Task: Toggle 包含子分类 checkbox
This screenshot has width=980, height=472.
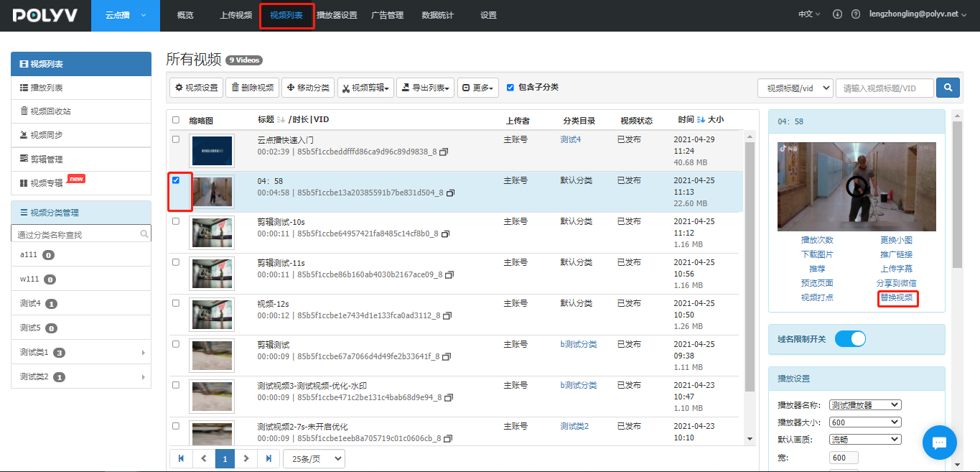Action: 510,88
